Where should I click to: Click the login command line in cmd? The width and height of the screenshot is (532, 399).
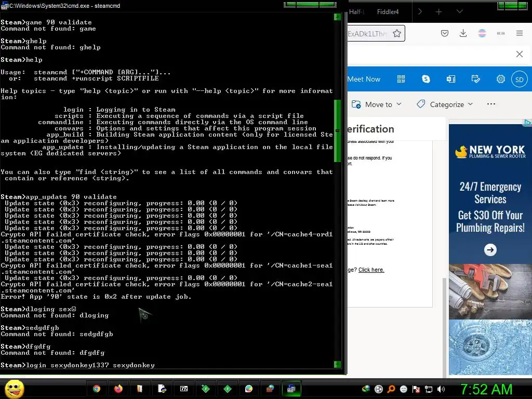coord(78,365)
